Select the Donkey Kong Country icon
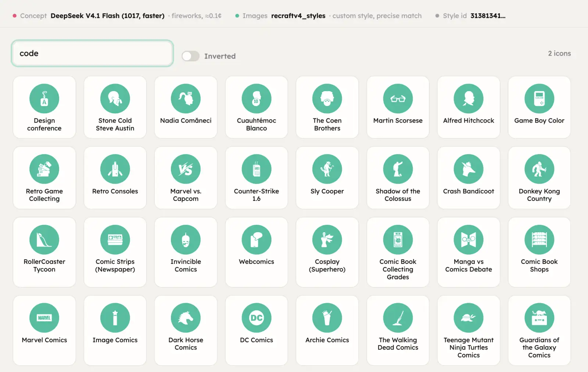The height and width of the screenshot is (372, 588). [x=539, y=169]
